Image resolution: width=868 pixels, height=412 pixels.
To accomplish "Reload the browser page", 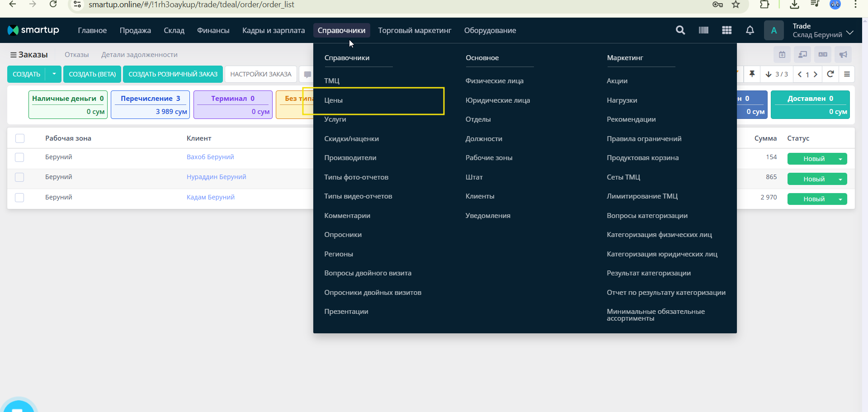I will tap(53, 5).
